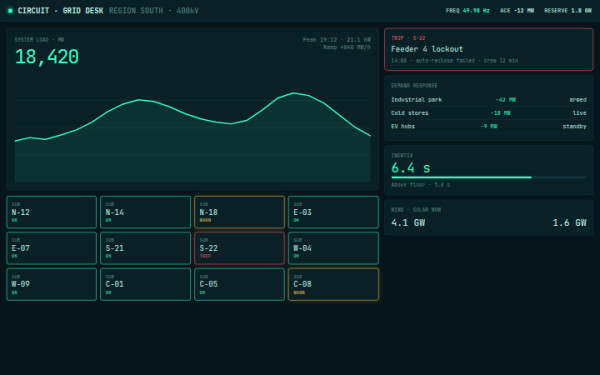Click the -42 MW value
600x375 pixels.
coord(505,99)
